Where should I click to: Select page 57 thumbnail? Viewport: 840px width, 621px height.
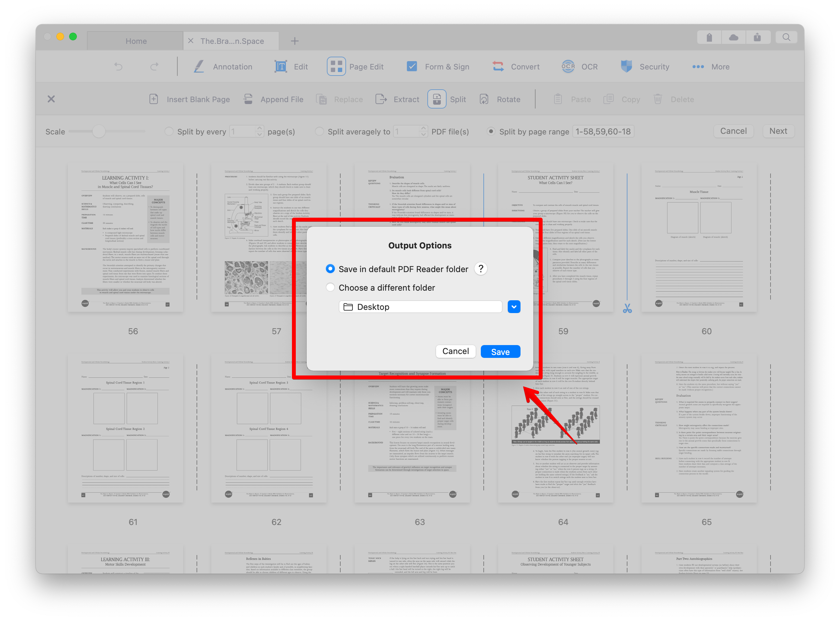coord(269,238)
